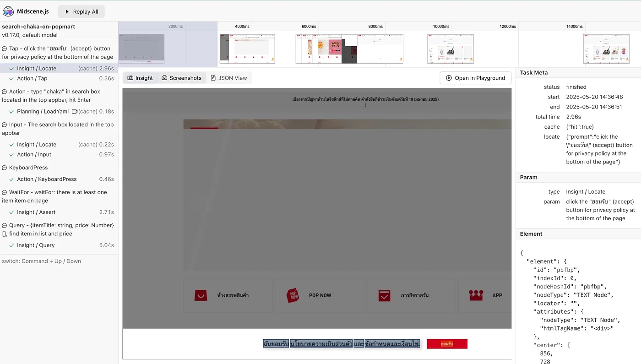Click the video icon beside LoadYaml
The height and width of the screenshot is (364, 641).
click(x=74, y=111)
